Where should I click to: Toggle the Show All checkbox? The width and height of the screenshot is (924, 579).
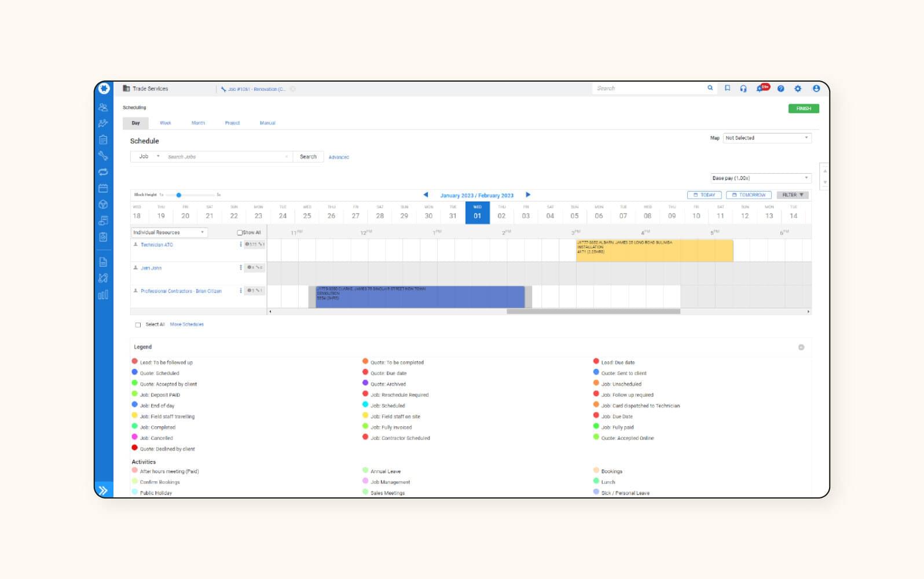pos(240,233)
